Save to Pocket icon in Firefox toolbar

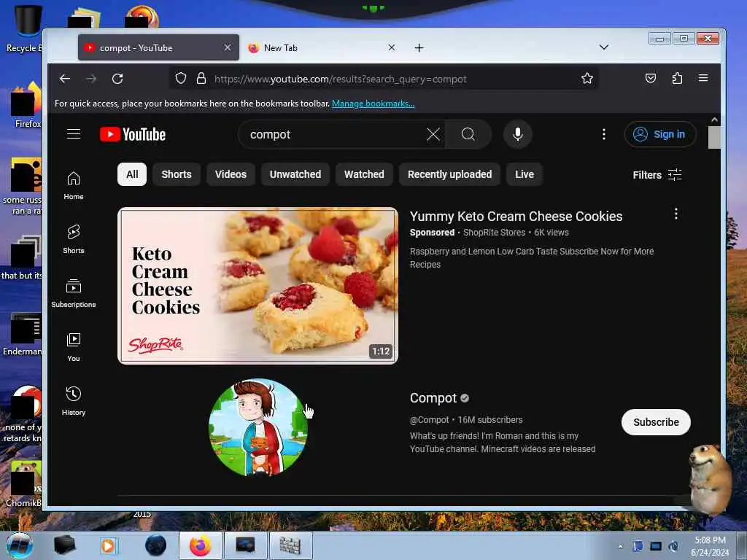[650, 79]
